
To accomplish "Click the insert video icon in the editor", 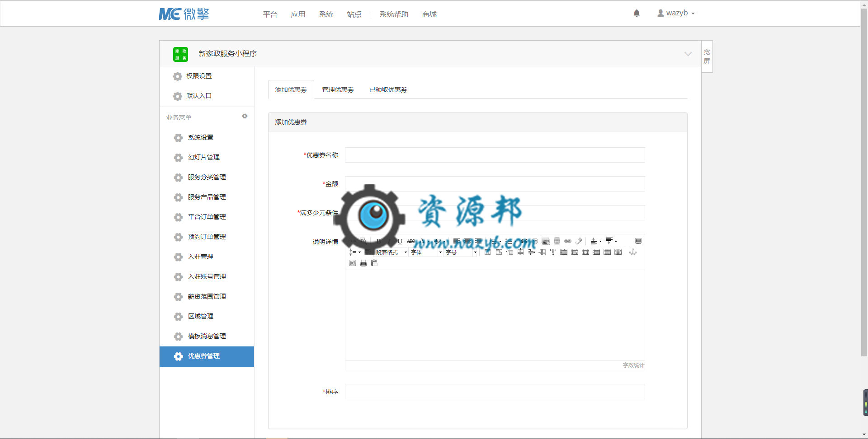I will point(557,241).
